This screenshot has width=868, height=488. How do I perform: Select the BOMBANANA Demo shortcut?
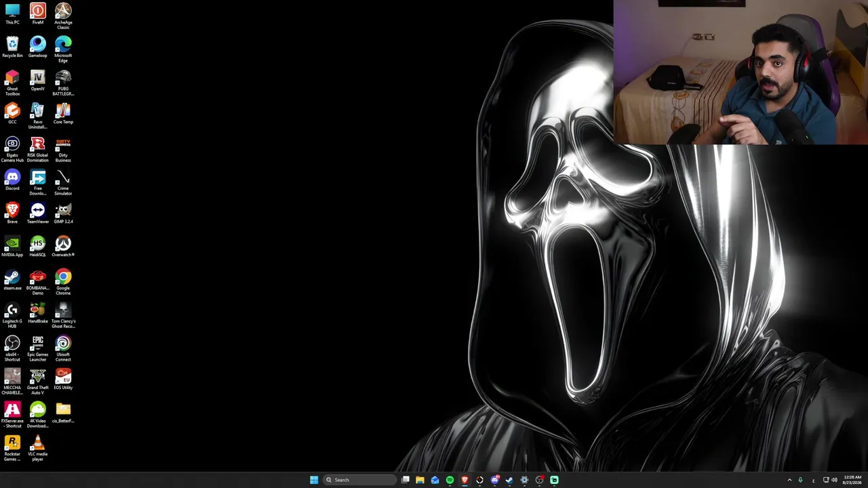[x=37, y=282]
